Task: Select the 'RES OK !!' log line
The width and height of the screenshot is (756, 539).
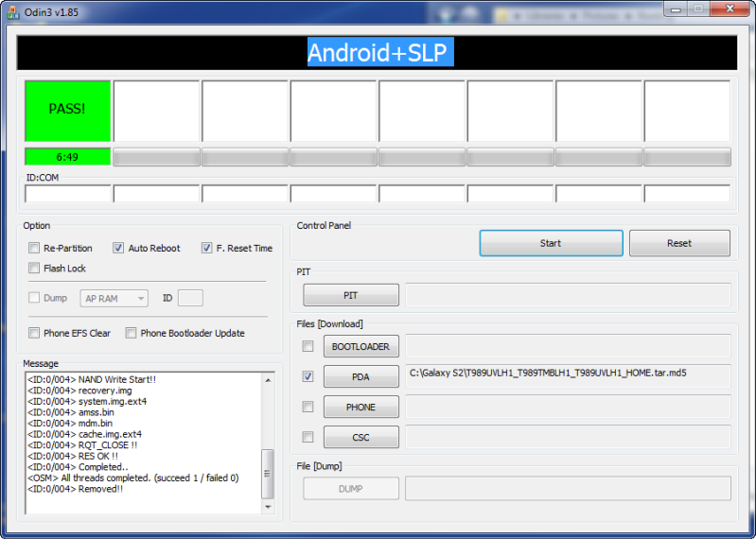Action: tap(73, 456)
